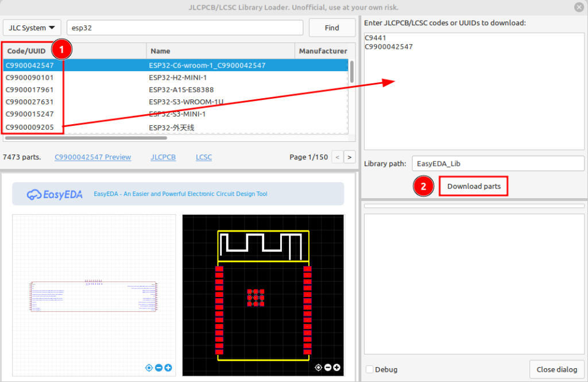Click the Library path input field

pos(498,164)
